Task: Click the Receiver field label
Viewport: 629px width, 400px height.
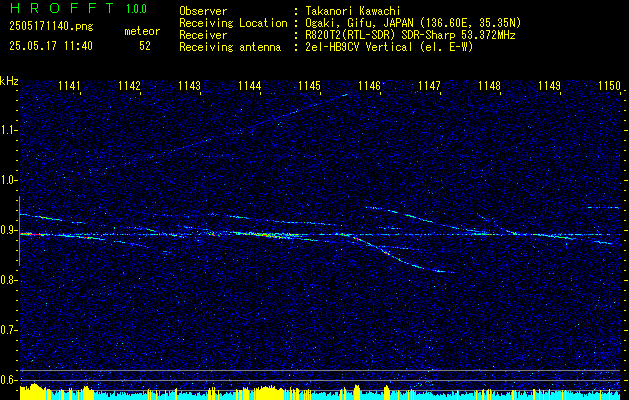Action: click(x=203, y=35)
